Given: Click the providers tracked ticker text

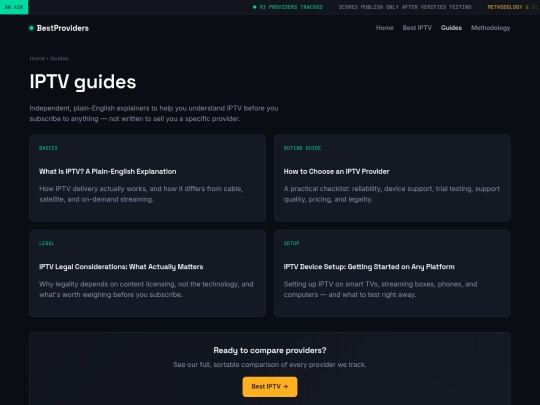Looking at the screenshot, I should 291,7.
